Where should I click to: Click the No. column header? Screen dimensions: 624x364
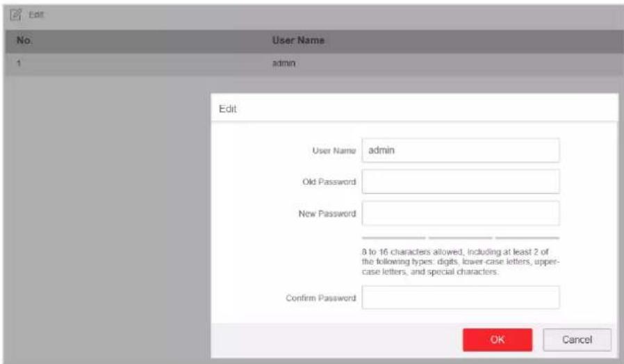tap(24, 40)
